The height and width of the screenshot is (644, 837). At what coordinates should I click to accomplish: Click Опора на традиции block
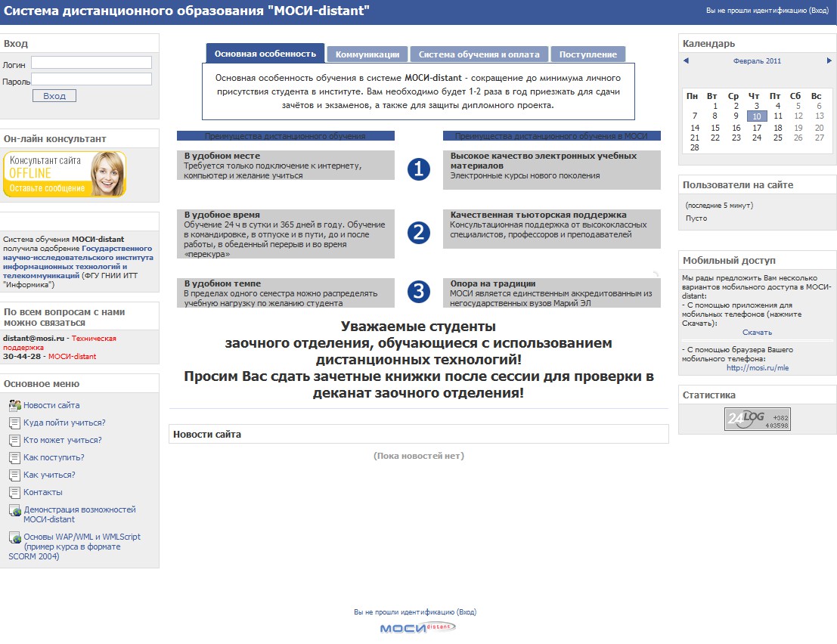coord(551,293)
